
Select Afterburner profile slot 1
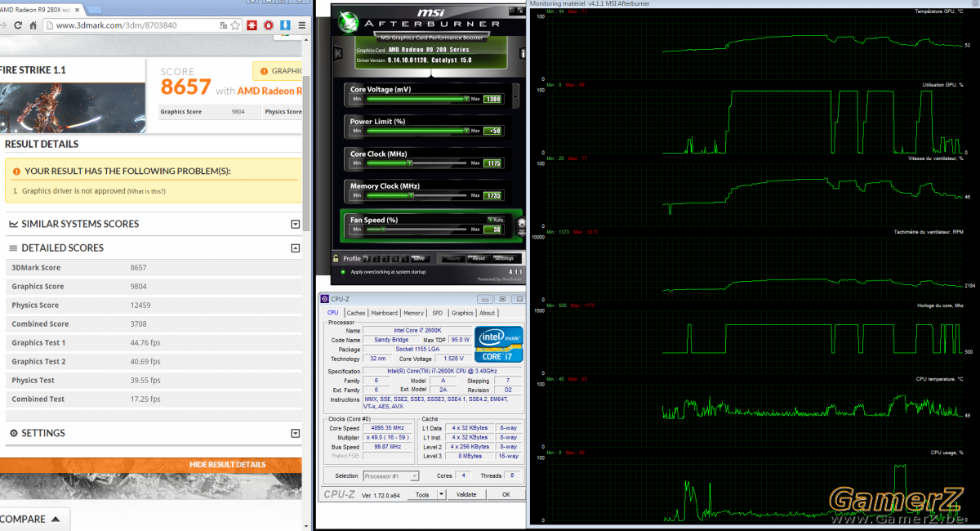(366, 258)
